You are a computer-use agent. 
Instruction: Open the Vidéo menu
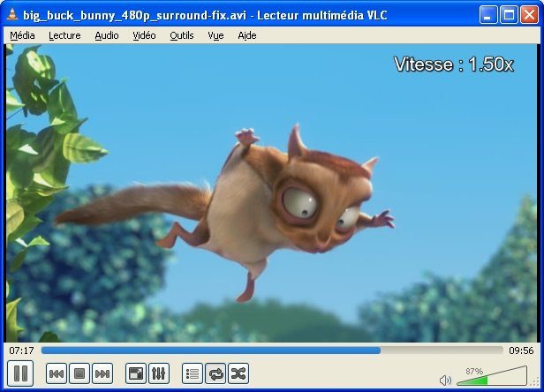(144, 35)
